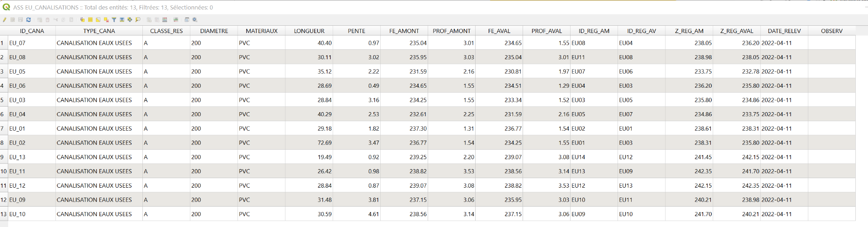Select row 1 via its row number header
The height and width of the screenshot is (227, 868).
coord(3,43)
